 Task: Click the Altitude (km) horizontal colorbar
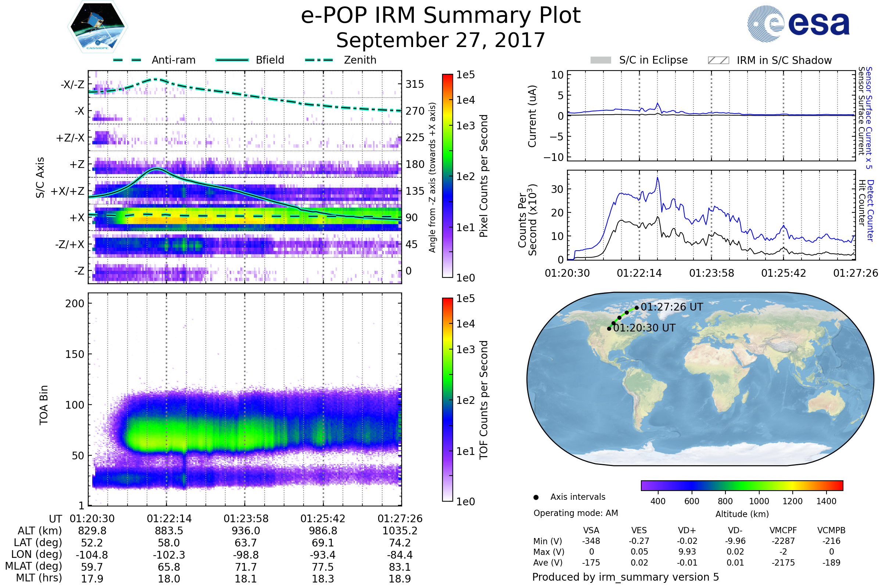[x=742, y=485]
